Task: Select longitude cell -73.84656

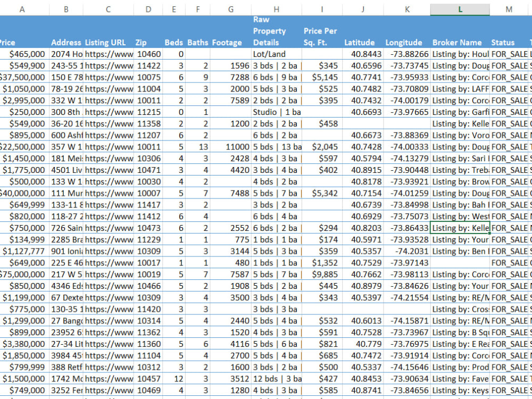Action: (407, 390)
